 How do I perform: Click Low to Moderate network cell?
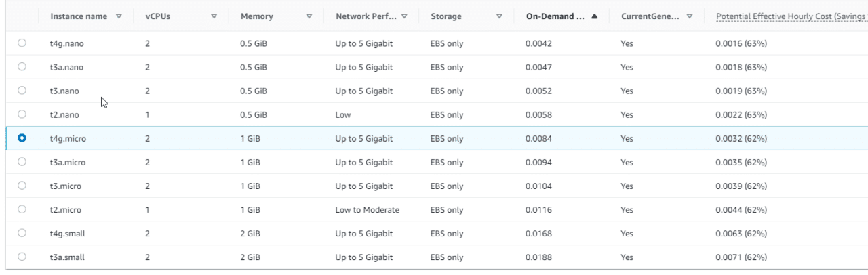tap(367, 209)
